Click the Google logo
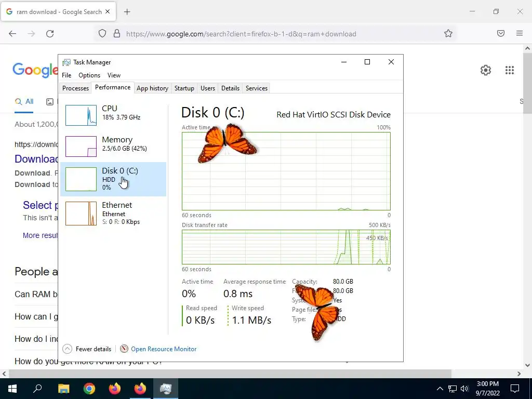 [35, 70]
